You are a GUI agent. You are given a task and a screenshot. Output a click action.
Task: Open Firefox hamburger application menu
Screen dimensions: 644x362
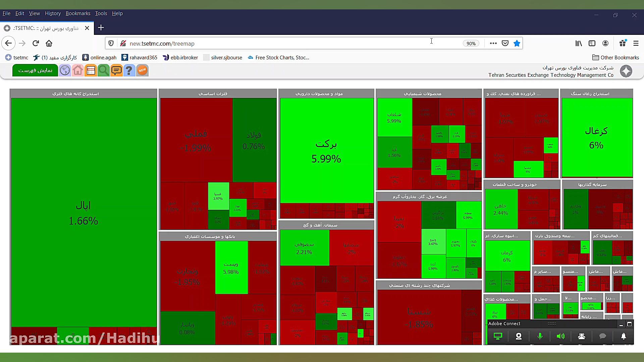click(x=636, y=43)
